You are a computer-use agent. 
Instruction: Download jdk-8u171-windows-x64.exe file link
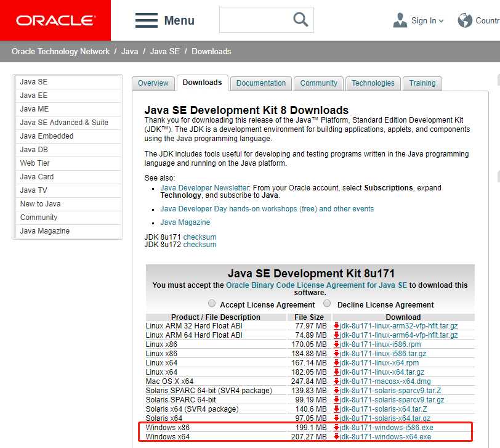pos(385,437)
